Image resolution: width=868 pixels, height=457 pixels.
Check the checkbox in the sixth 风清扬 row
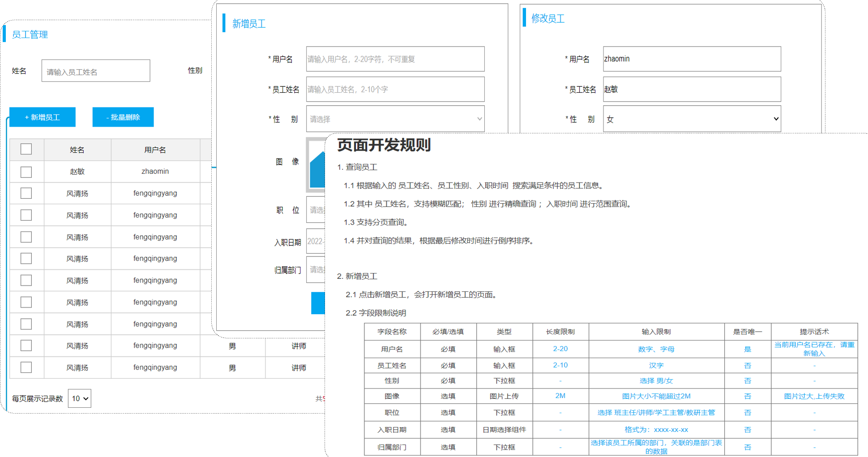pos(26,302)
